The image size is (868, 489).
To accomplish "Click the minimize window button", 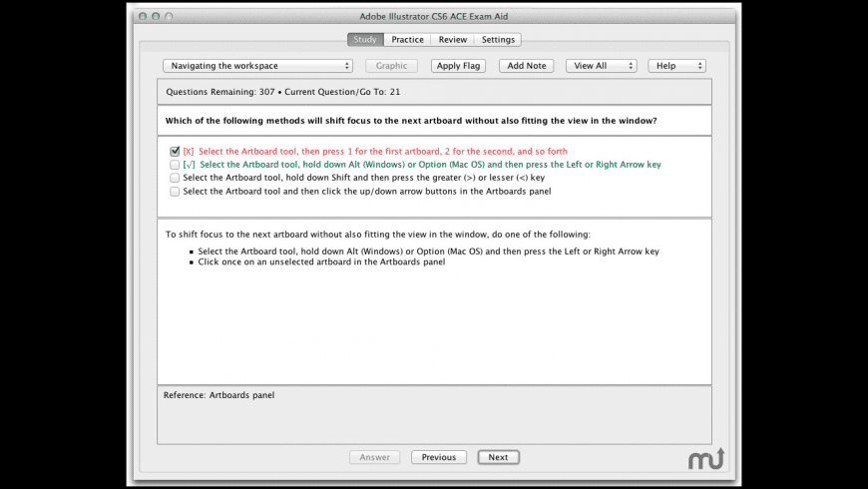I will coord(156,16).
